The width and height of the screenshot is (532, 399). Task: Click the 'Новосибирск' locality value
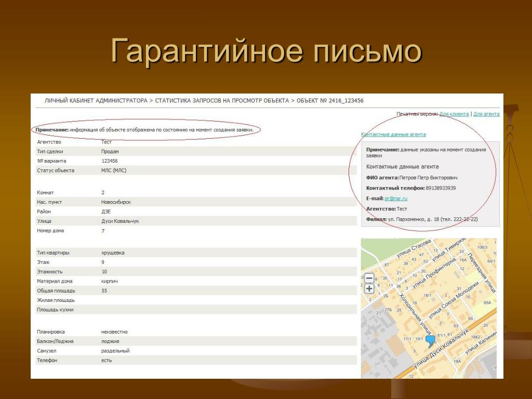pyautogui.click(x=116, y=202)
